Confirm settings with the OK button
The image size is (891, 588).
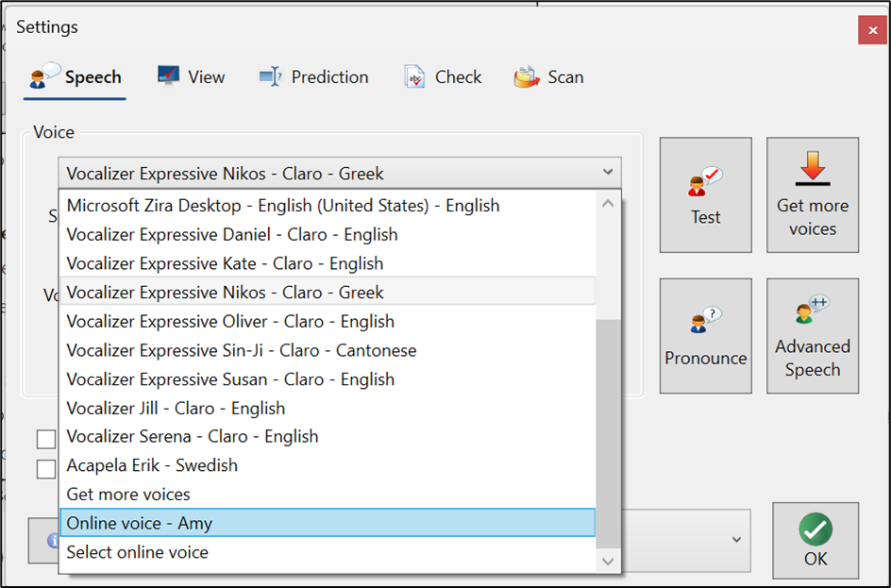coord(815,540)
